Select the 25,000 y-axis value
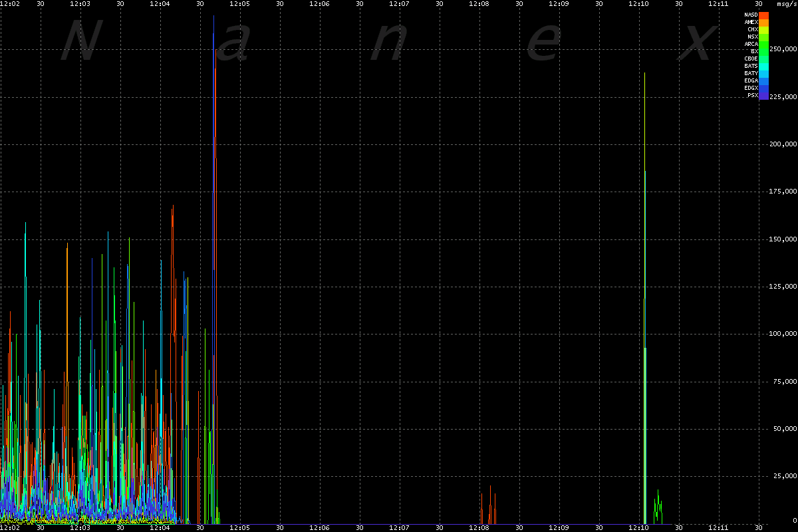This screenshot has width=798, height=532. (x=785, y=476)
